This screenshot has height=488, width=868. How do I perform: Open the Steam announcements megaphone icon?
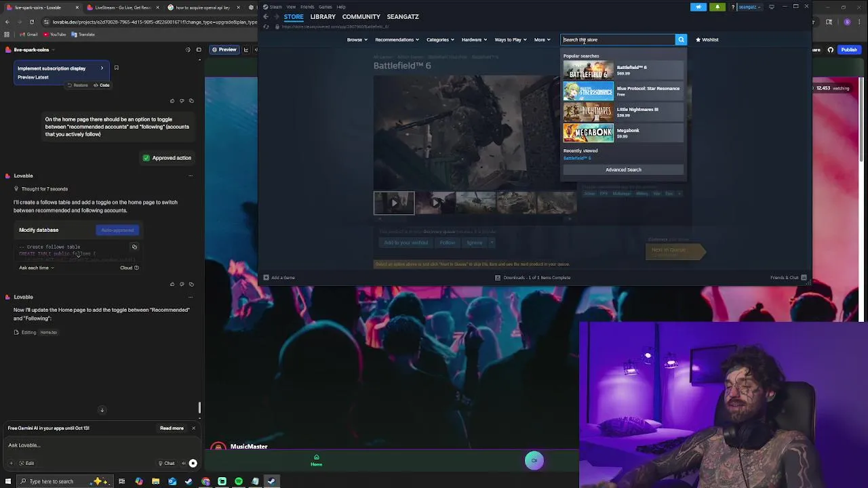(x=698, y=7)
